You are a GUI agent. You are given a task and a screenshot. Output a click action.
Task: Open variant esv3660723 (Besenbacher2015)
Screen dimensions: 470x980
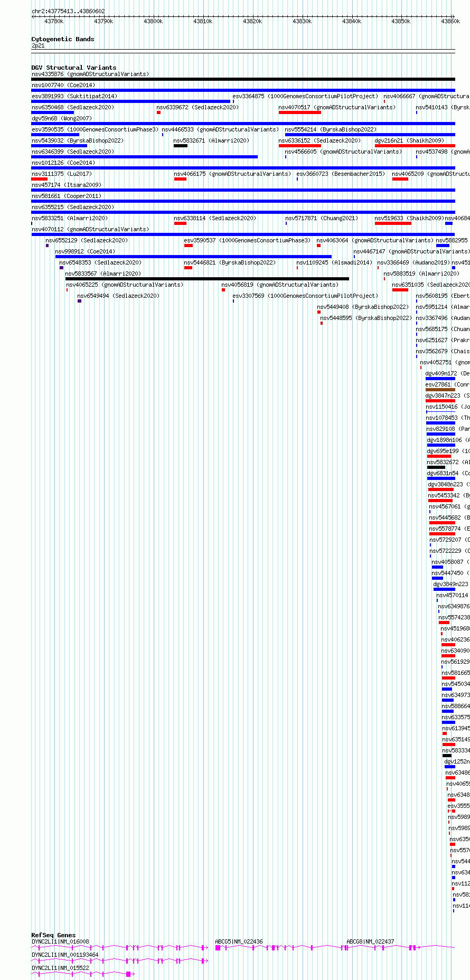pyautogui.click(x=341, y=174)
